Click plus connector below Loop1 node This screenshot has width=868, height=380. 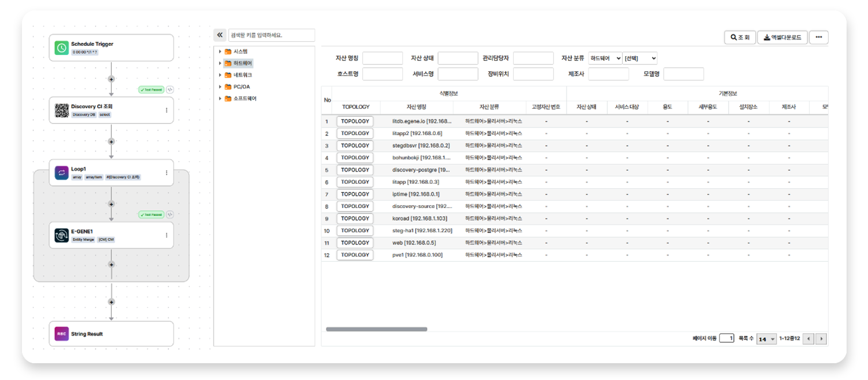point(111,204)
